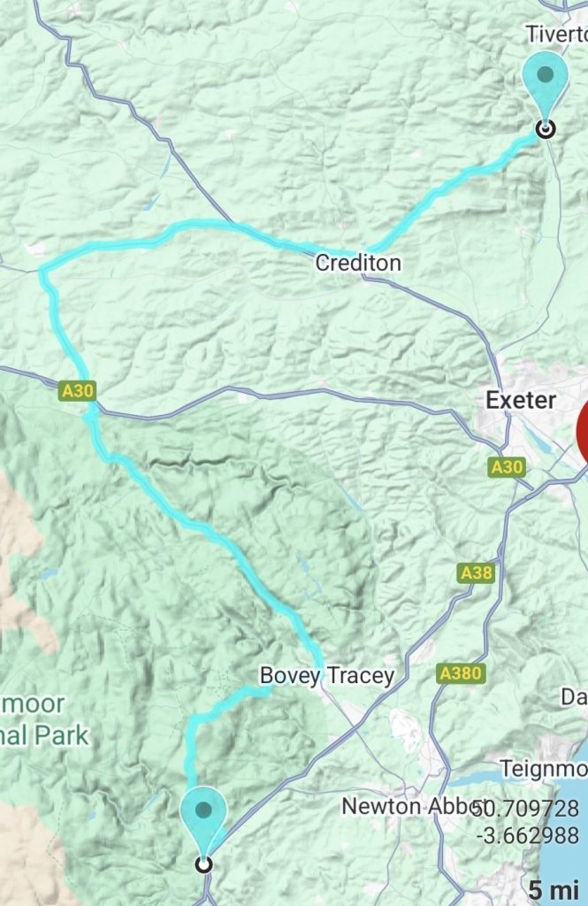
Task: Click the Teignmouth label on the coast
Action: click(544, 769)
